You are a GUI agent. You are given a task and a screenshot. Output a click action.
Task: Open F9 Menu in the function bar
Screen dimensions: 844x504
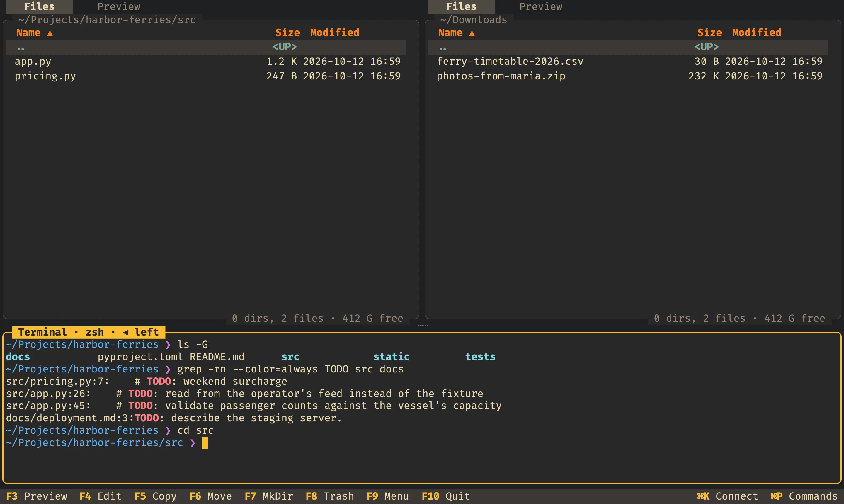click(387, 496)
